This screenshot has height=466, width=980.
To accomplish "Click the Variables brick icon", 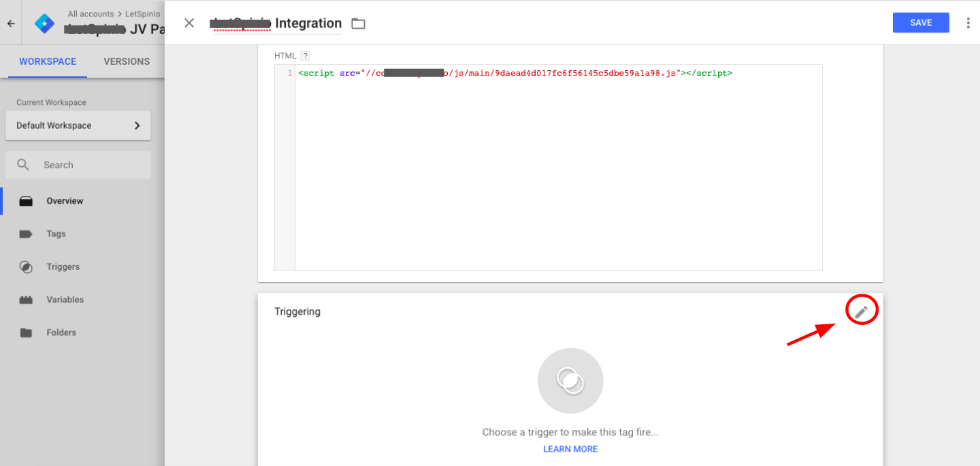I will (26, 300).
